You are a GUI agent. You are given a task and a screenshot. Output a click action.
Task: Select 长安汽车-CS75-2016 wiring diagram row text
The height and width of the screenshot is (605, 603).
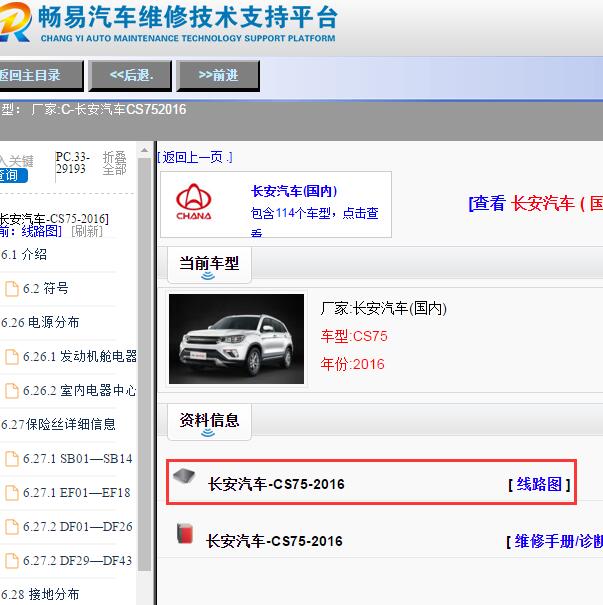276,484
